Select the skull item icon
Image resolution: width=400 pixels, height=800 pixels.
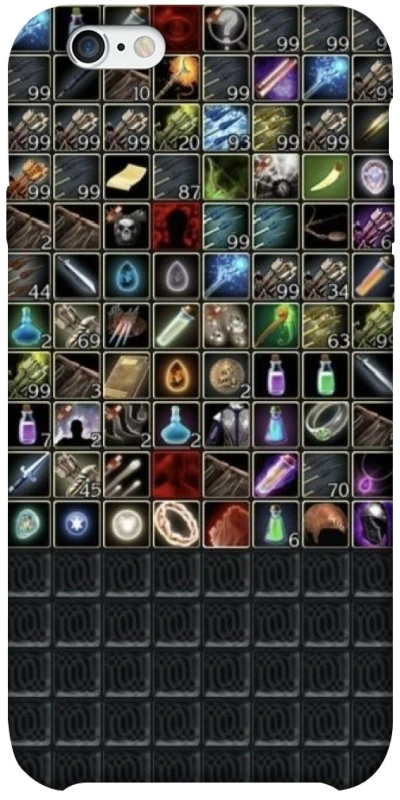pyautogui.click(x=127, y=226)
